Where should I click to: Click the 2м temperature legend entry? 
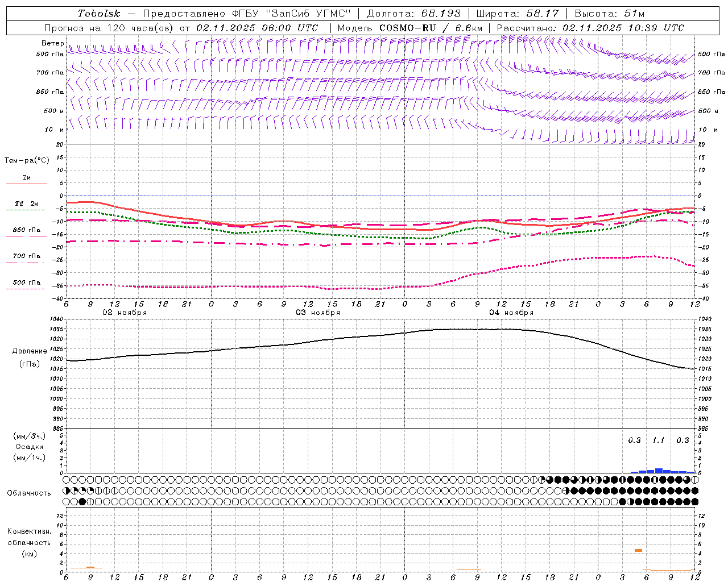tap(27, 178)
